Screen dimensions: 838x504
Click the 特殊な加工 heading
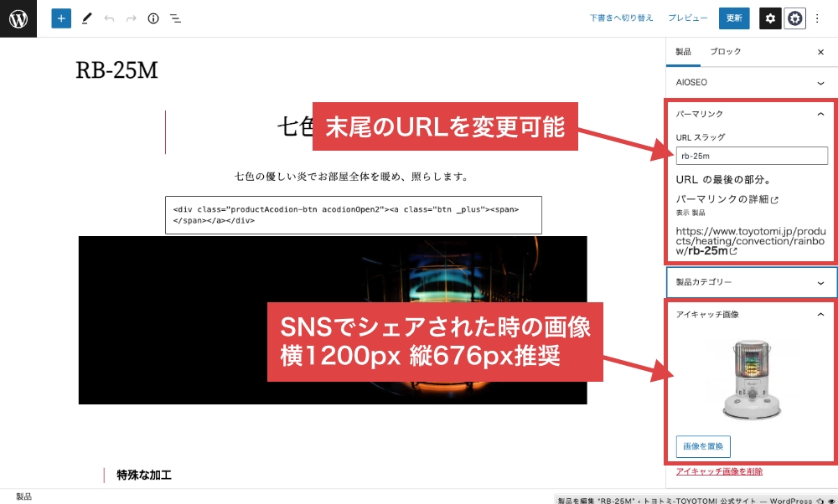(144, 476)
